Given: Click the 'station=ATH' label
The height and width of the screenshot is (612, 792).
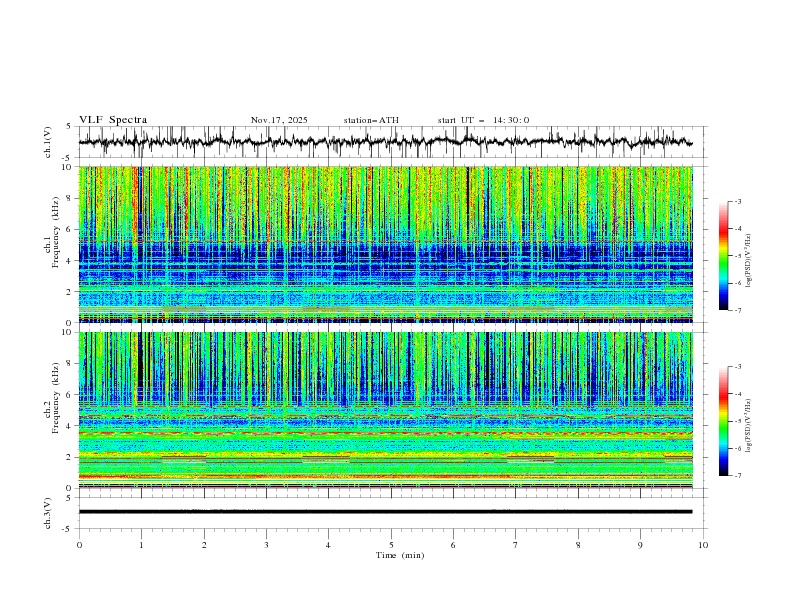Looking at the screenshot, I should (x=371, y=120).
